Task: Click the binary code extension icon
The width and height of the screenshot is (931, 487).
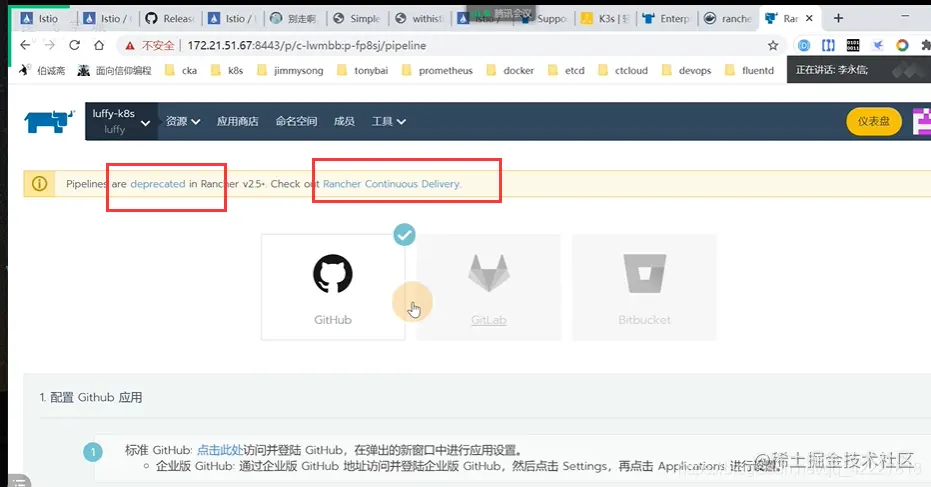Action: 853,45
